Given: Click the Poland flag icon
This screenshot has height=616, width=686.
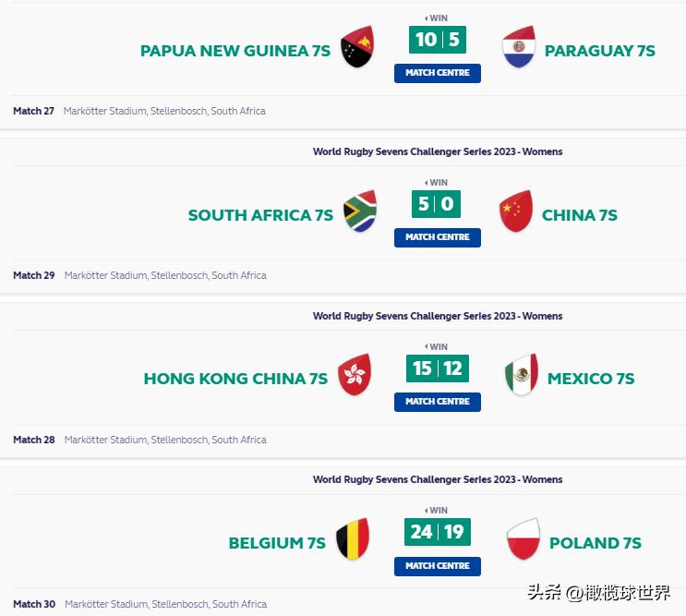Looking at the screenshot, I should click(x=524, y=540).
